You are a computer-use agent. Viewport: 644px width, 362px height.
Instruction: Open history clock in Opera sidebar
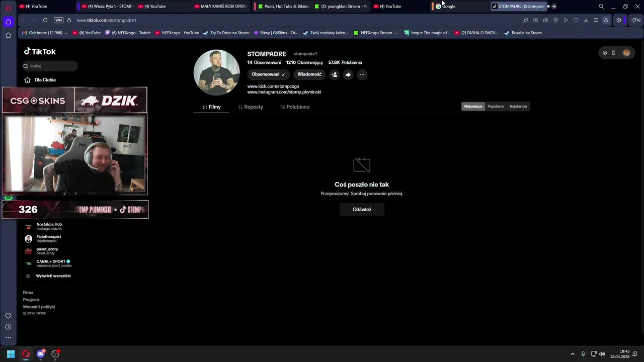tap(8, 327)
